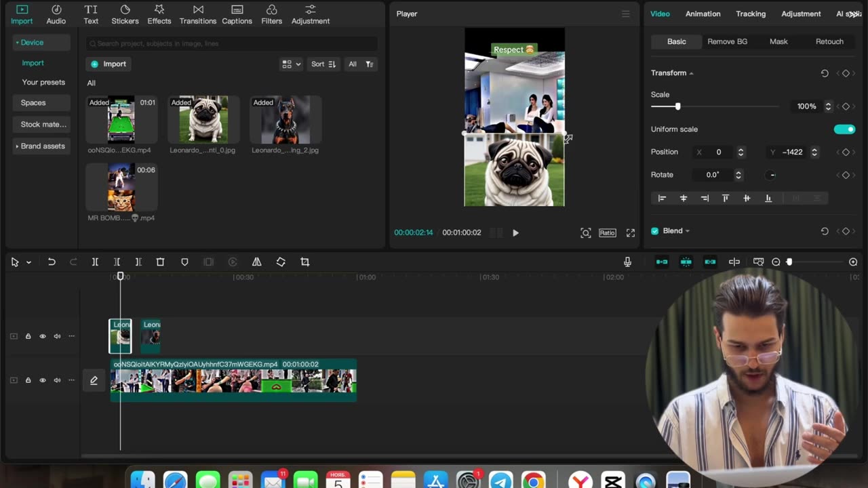
Task: Lock the upper overlay track
Action: point(28,336)
